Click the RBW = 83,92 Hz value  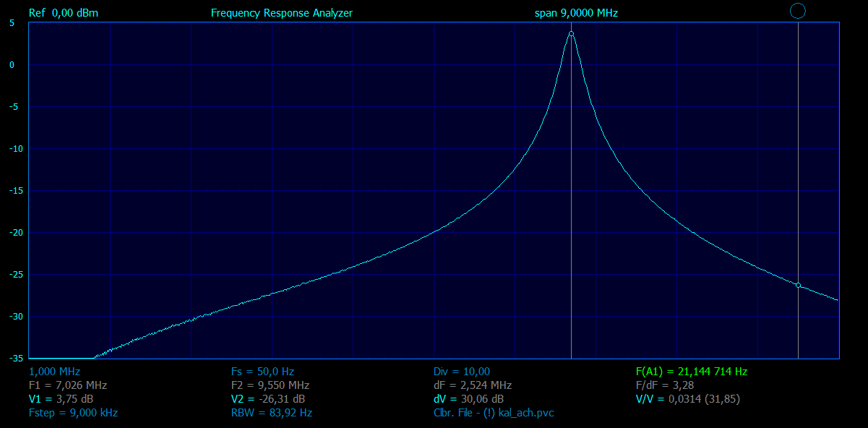point(271,413)
